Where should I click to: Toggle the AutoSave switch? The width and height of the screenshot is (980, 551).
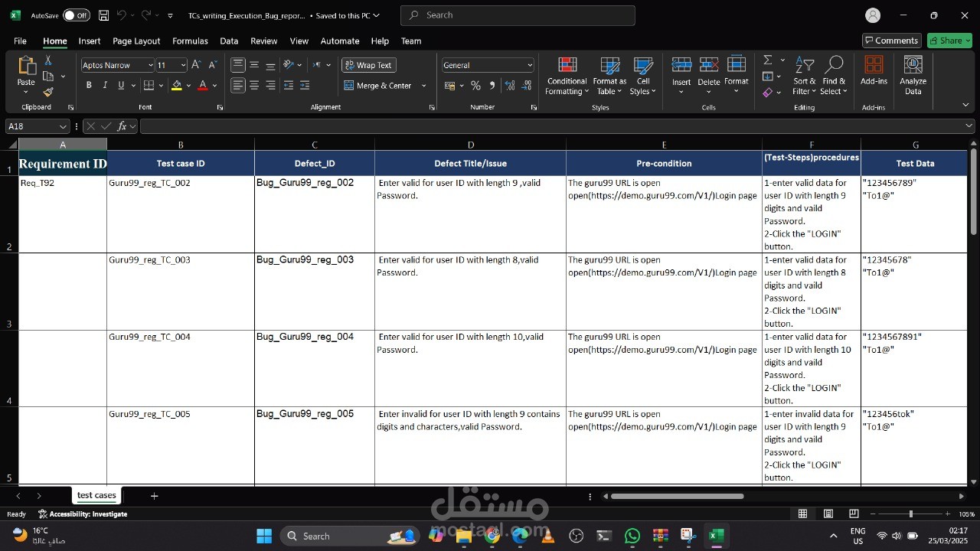click(x=76, y=15)
